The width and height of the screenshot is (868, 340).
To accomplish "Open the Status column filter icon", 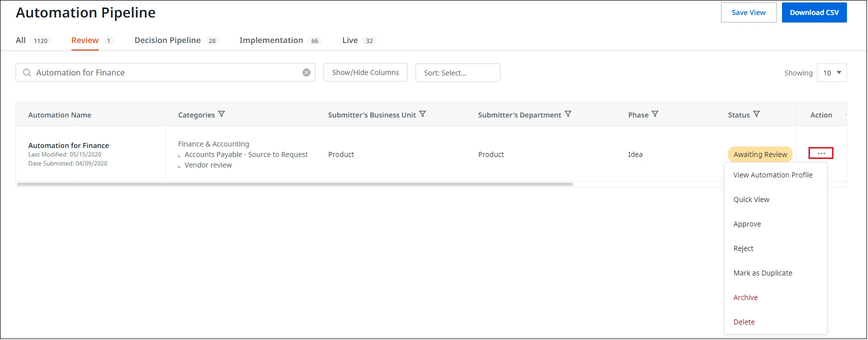I will (x=756, y=114).
